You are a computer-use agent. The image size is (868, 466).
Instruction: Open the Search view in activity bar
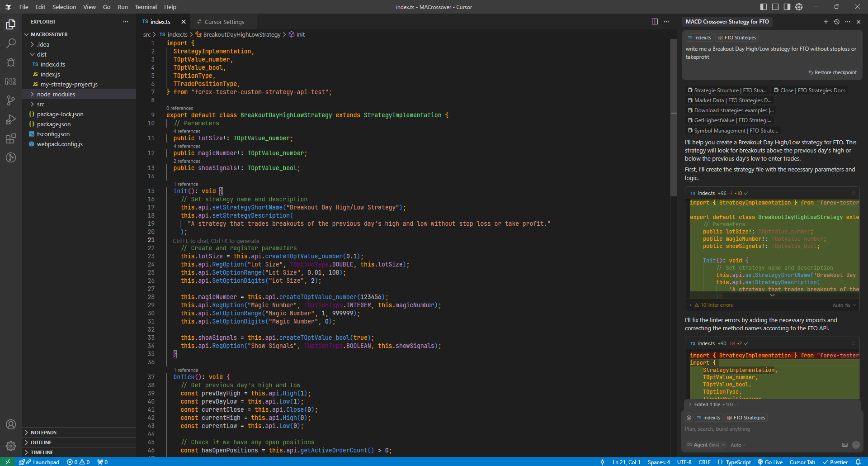(x=11, y=43)
